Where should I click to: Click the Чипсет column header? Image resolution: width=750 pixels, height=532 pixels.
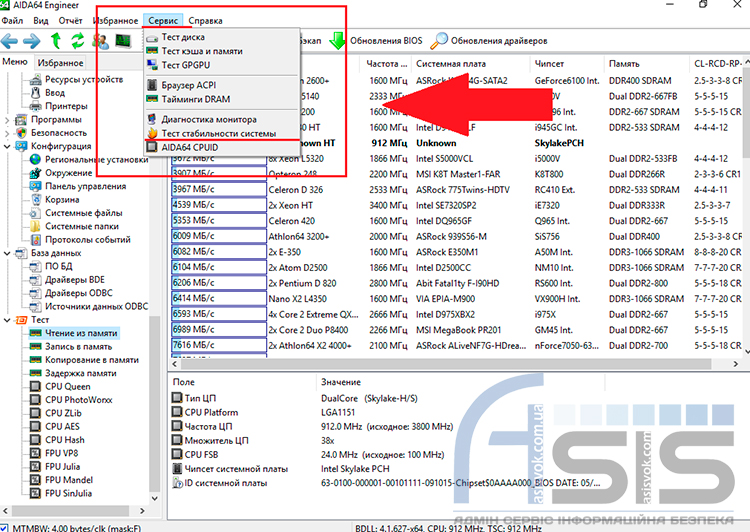567,64
